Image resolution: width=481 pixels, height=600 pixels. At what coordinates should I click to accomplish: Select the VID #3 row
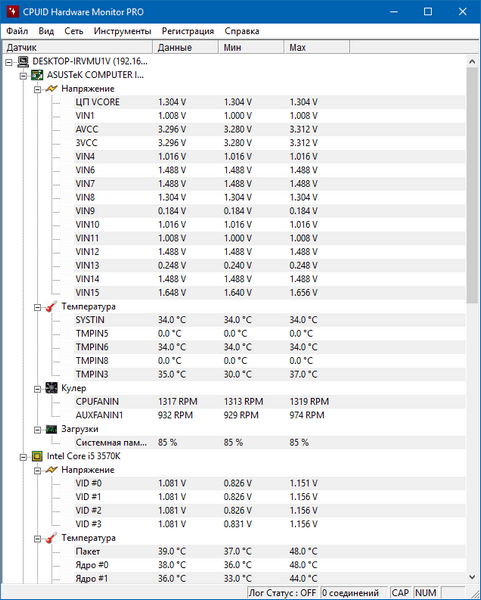[x=269, y=524]
